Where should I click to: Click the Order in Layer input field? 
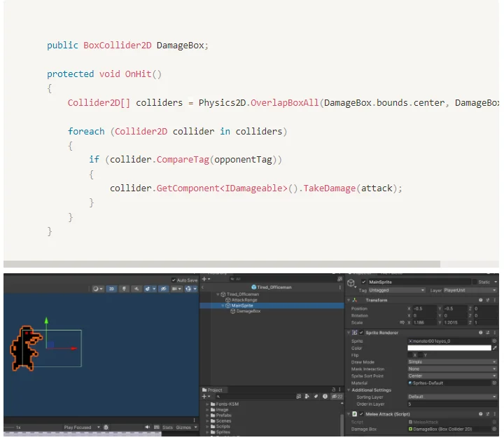451,404
